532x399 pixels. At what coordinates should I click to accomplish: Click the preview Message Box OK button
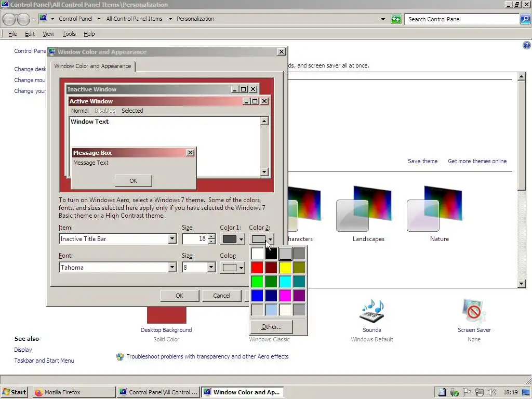[134, 181]
